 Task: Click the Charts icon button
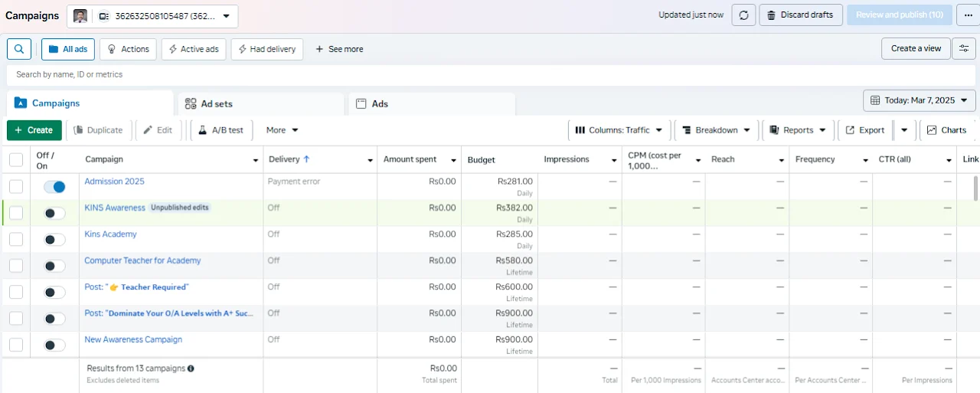[947, 130]
